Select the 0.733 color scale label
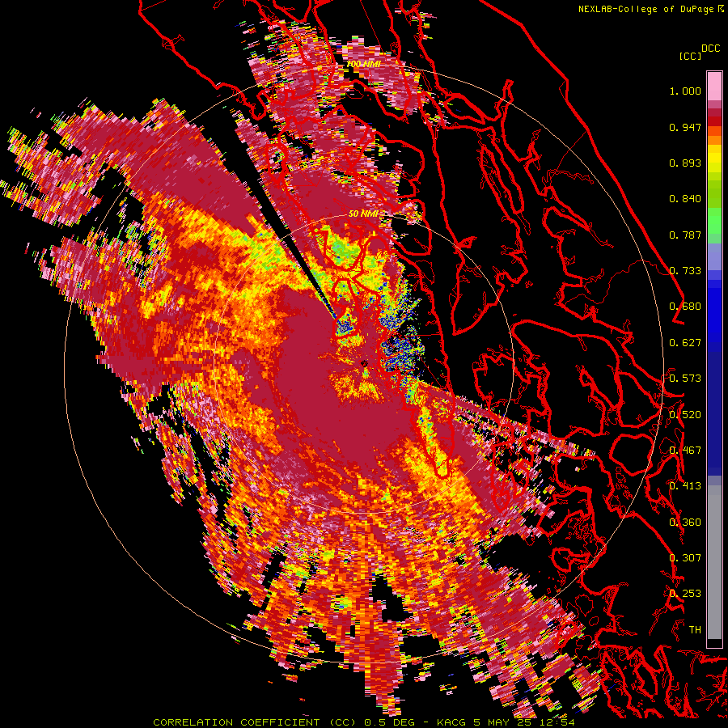Screen dimensions: 728x728 tap(685, 271)
